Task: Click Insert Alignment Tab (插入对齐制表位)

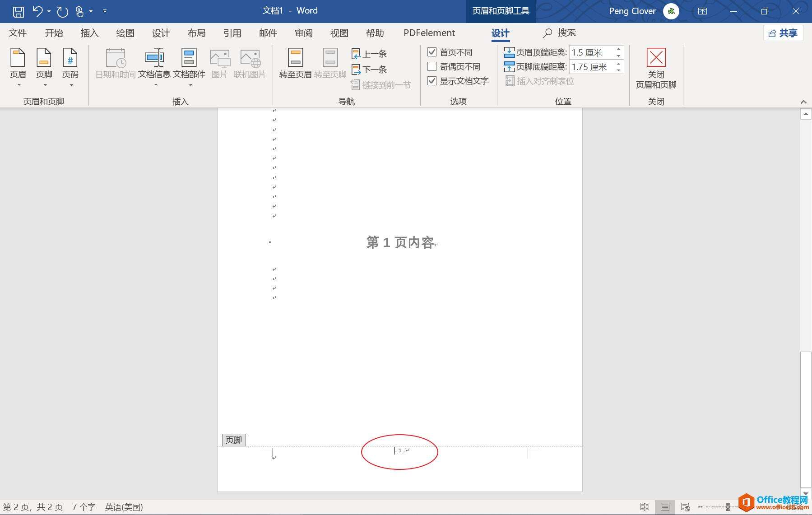Action: (540, 81)
